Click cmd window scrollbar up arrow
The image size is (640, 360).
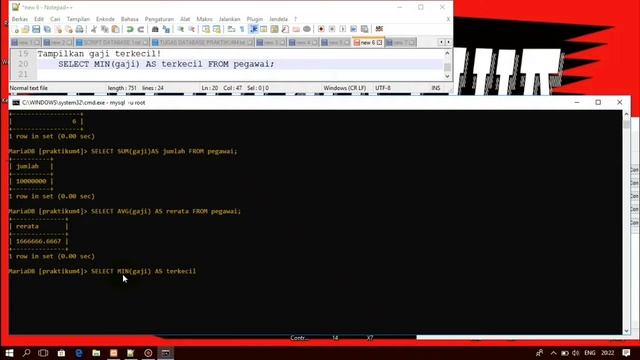point(627,114)
